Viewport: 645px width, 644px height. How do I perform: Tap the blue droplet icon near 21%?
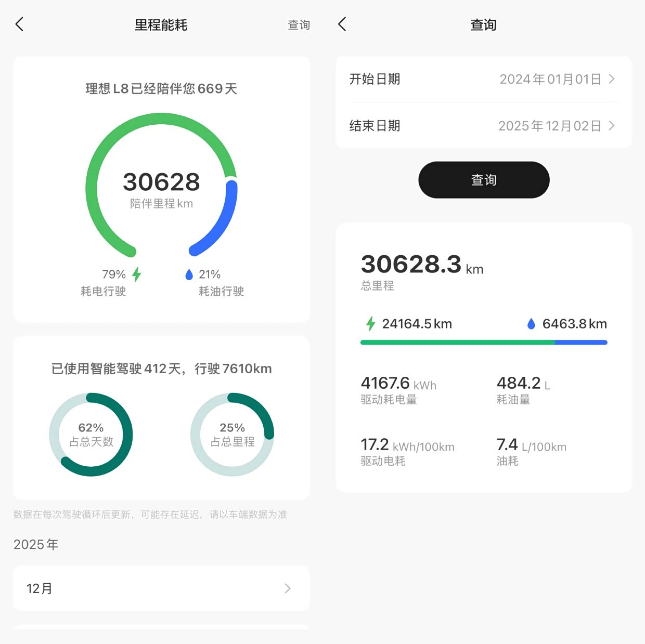(189, 274)
